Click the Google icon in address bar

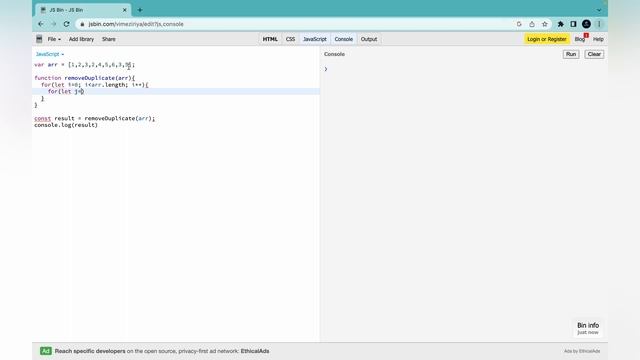tap(519, 24)
